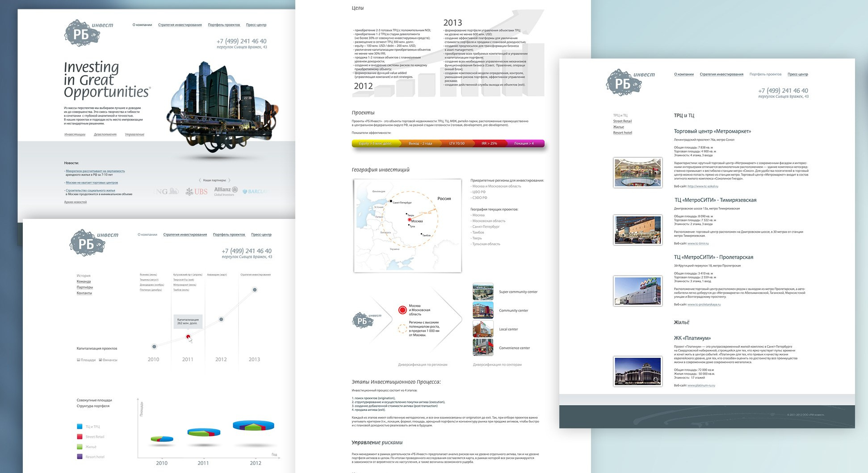Toggle the Площади checkbox
The width and height of the screenshot is (868, 473).
(79, 360)
